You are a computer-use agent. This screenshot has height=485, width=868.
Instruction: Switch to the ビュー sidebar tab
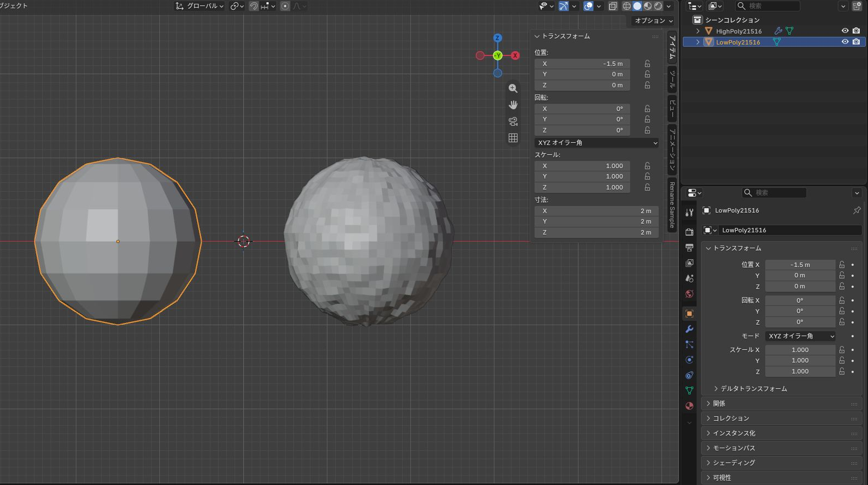(x=672, y=109)
